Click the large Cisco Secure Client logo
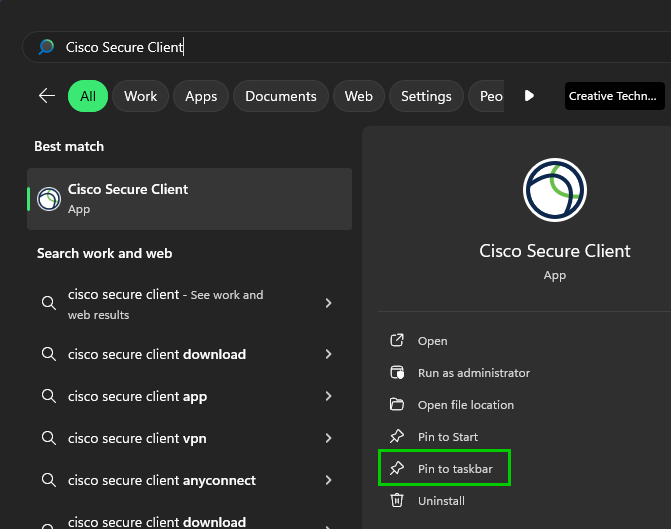Viewport: 671px width, 529px height. click(554, 190)
